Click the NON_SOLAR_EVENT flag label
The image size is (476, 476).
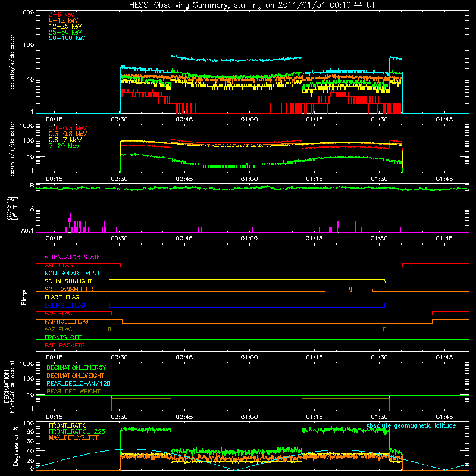click(72, 273)
